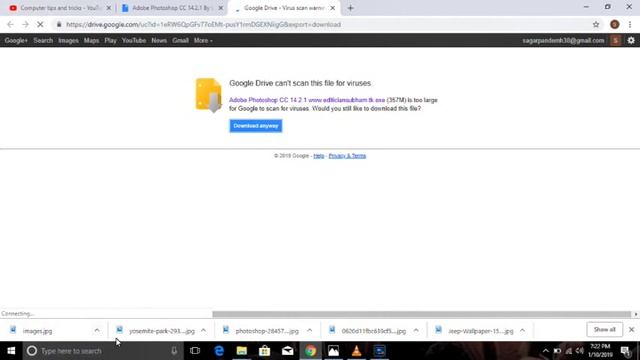Open the Action Center notifications icon
The width and height of the screenshot is (640, 360).
click(626, 351)
